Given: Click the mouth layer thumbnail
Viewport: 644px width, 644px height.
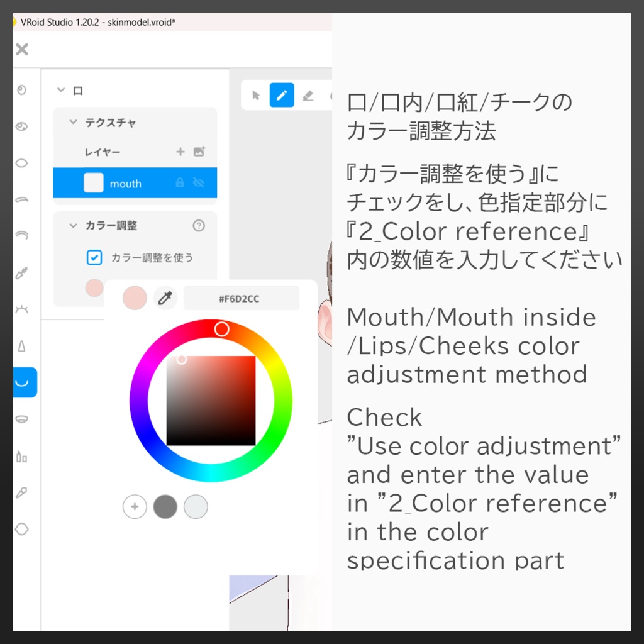Looking at the screenshot, I should pyautogui.click(x=94, y=183).
